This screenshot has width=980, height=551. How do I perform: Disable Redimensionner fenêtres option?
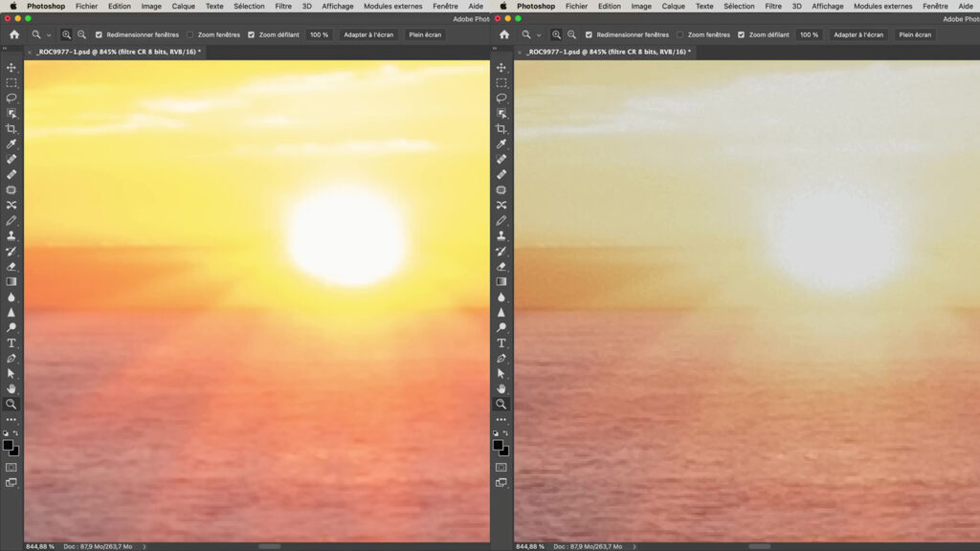coord(98,34)
